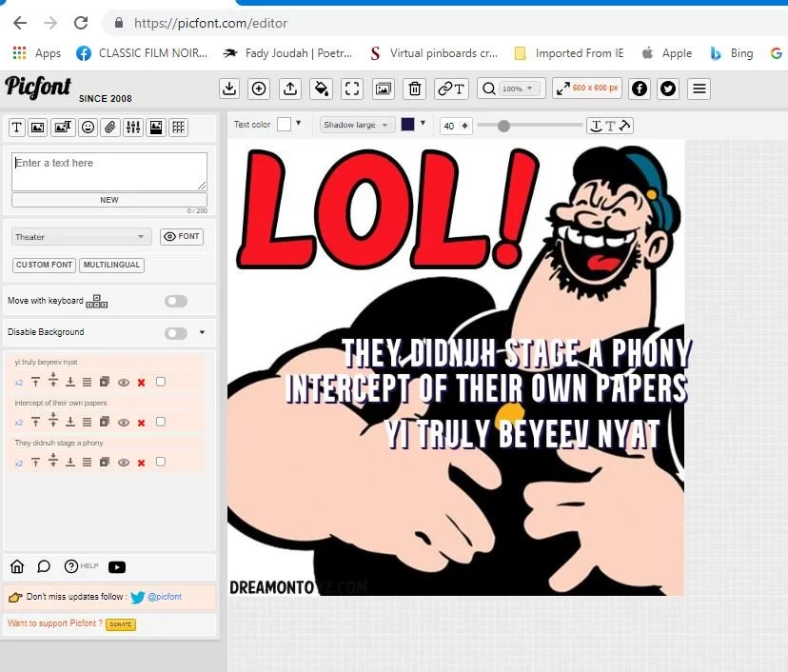
Task: Open the @picfont Twitter link
Action: (x=165, y=597)
